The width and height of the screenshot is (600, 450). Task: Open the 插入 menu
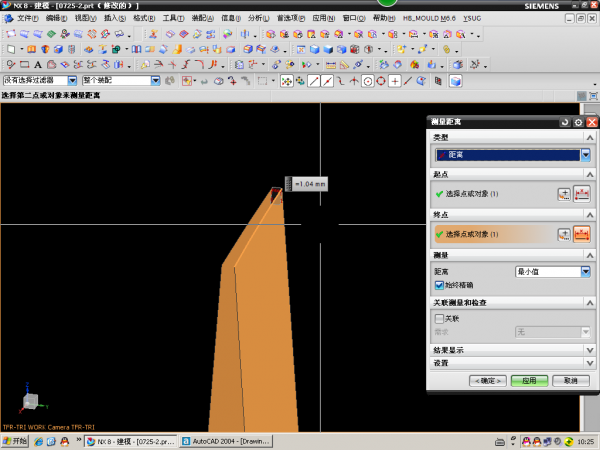[115, 18]
